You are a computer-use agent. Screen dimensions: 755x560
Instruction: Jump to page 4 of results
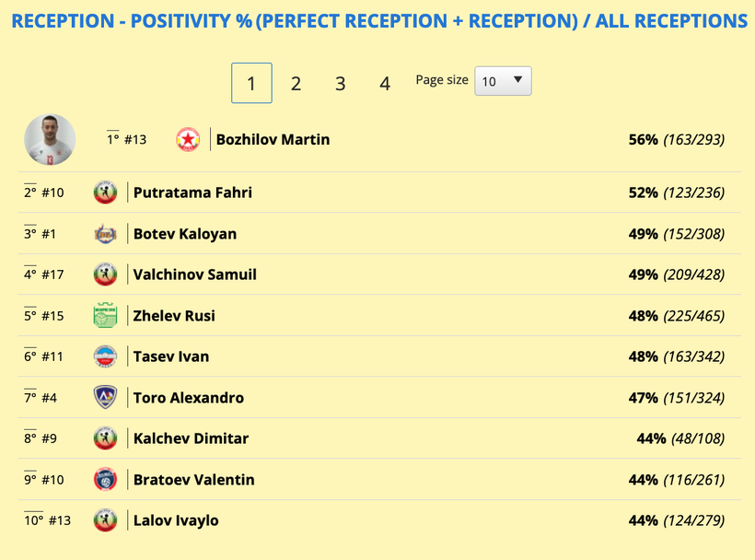385,84
